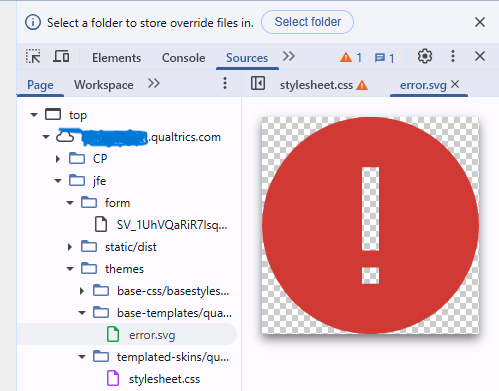Screen dimensions: 499x391
Task: Expand the static/dist folder arrow
Action: (x=70, y=247)
